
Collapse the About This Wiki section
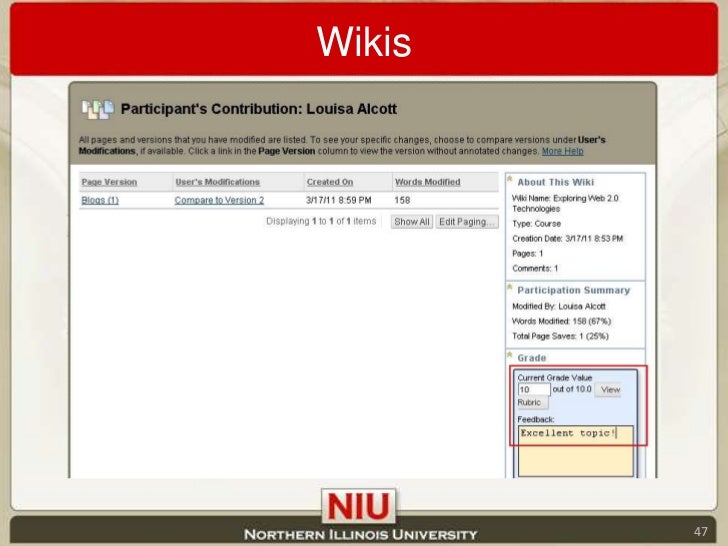click(510, 181)
